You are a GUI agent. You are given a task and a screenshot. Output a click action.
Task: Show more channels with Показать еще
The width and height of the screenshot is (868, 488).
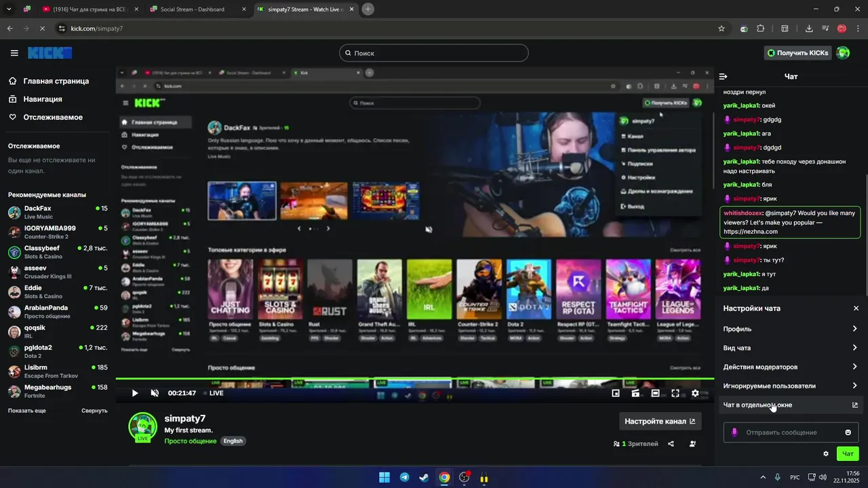(27, 411)
